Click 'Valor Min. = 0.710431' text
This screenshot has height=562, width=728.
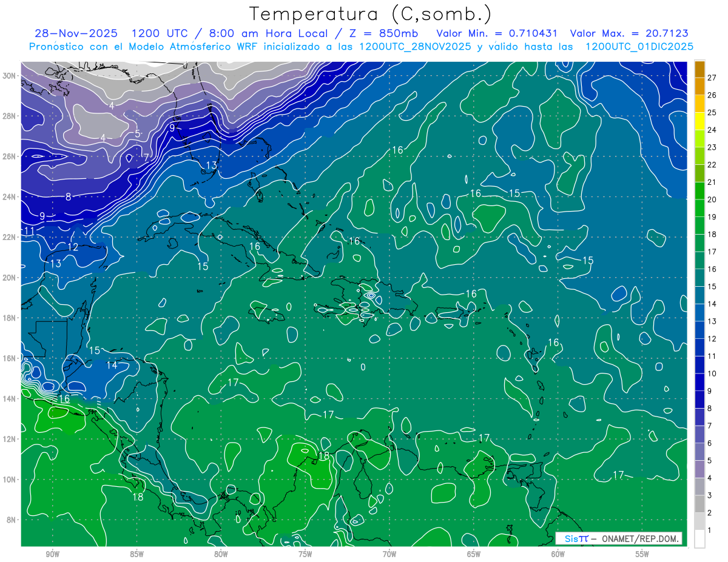497,33
